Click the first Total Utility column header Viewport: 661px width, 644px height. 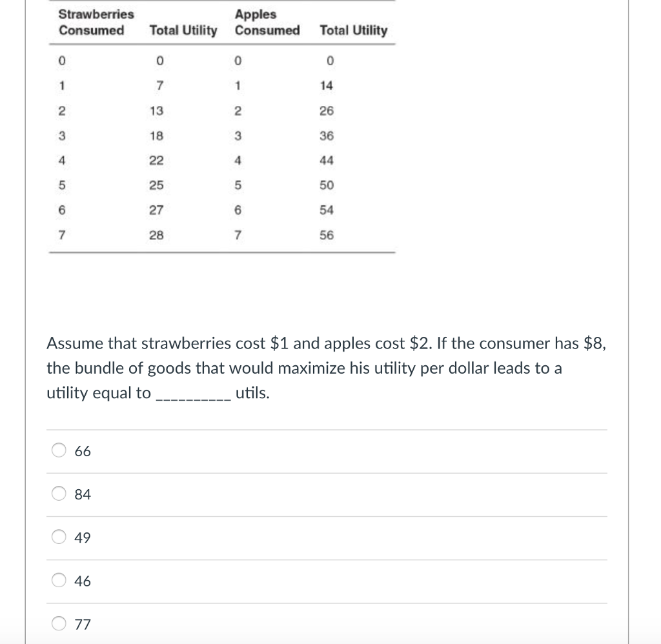pyautogui.click(x=182, y=30)
